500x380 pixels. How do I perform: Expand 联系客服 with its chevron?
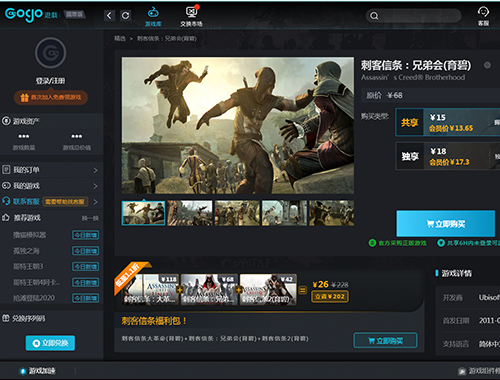pyautogui.click(x=95, y=202)
